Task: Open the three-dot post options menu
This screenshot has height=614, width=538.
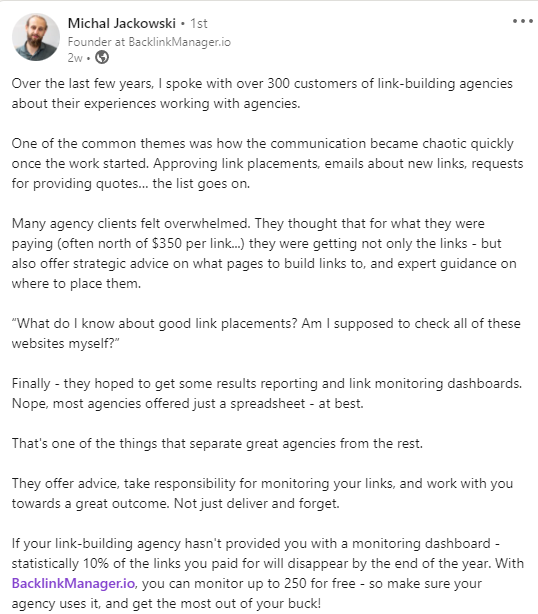Action: tap(523, 22)
